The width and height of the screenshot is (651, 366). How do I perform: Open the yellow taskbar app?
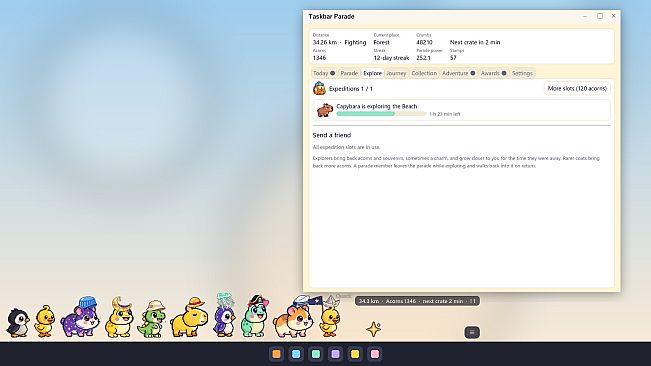[355, 354]
